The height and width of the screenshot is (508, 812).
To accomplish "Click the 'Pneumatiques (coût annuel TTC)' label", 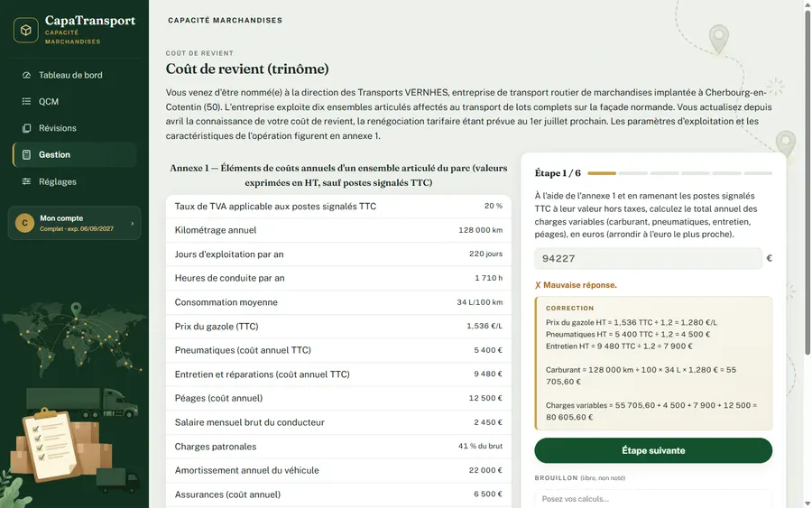I will click(243, 350).
